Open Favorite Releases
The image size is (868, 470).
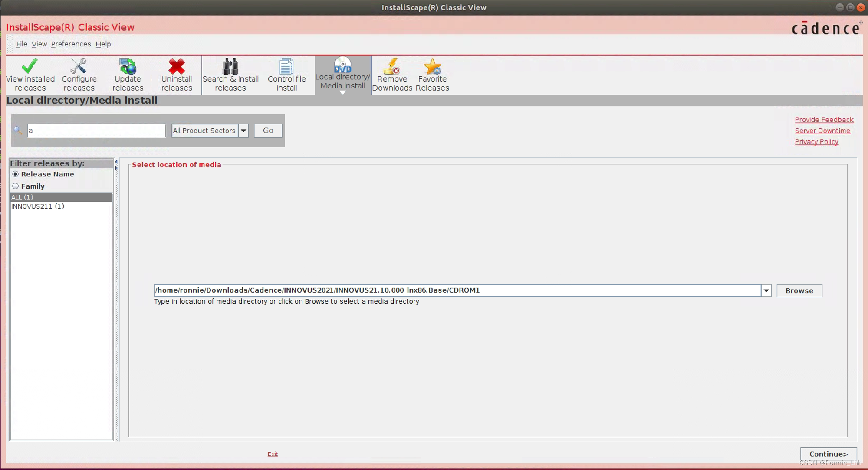[432, 75]
